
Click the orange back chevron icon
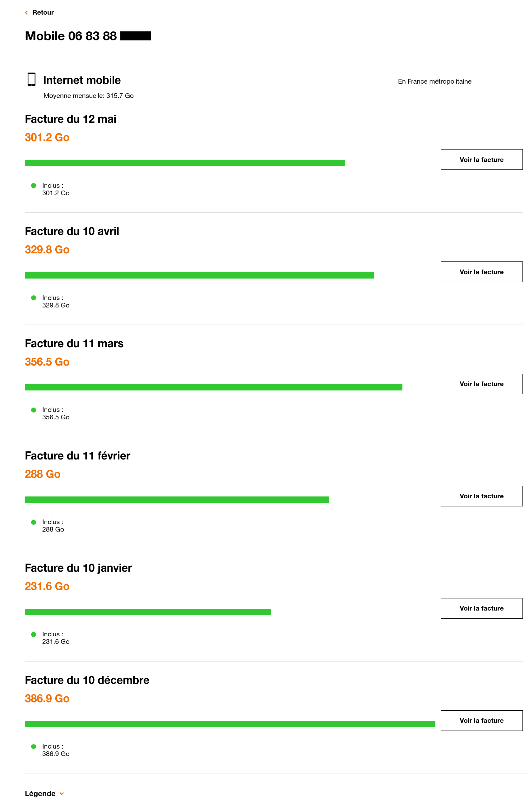click(x=26, y=13)
